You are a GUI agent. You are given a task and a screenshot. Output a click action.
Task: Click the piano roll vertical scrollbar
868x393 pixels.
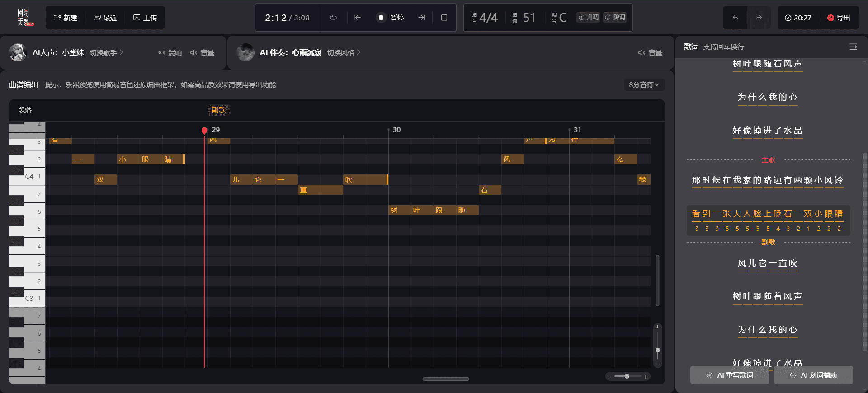pos(657,281)
